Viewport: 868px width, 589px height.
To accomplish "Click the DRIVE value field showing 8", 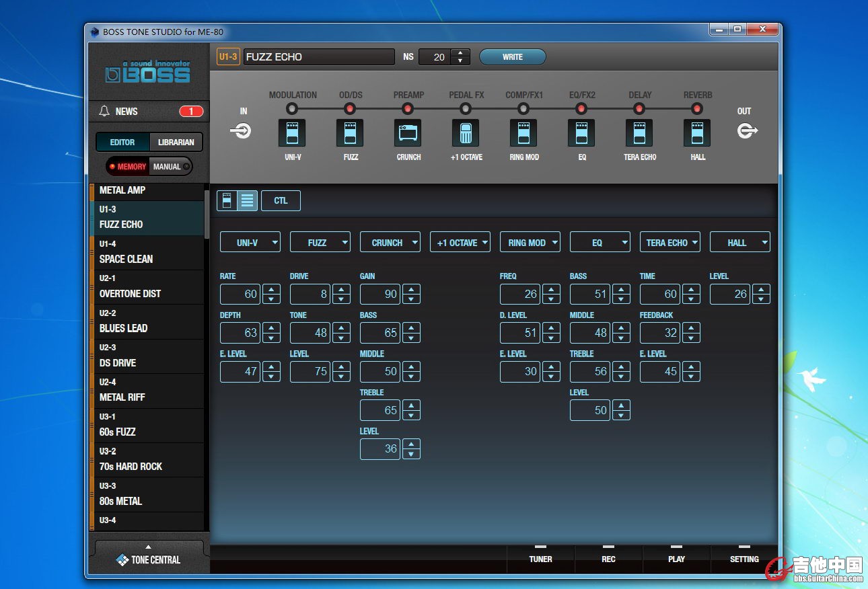I will (x=310, y=294).
